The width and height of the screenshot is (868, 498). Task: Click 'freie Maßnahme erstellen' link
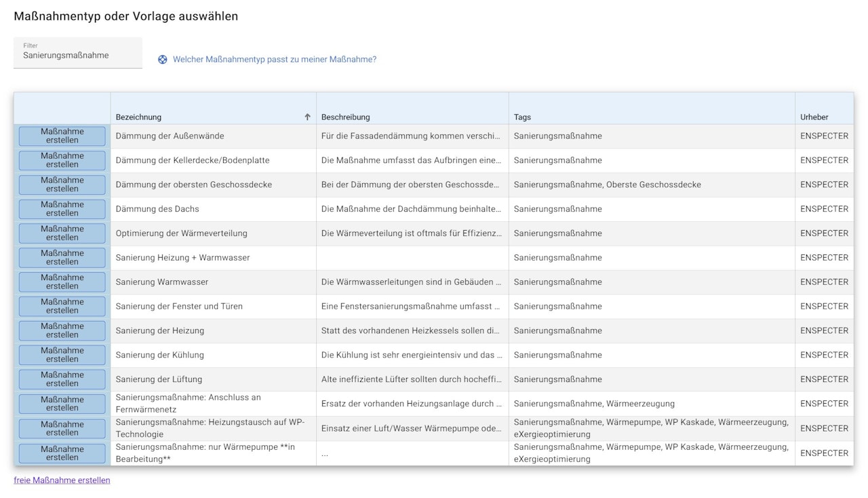click(x=62, y=480)
